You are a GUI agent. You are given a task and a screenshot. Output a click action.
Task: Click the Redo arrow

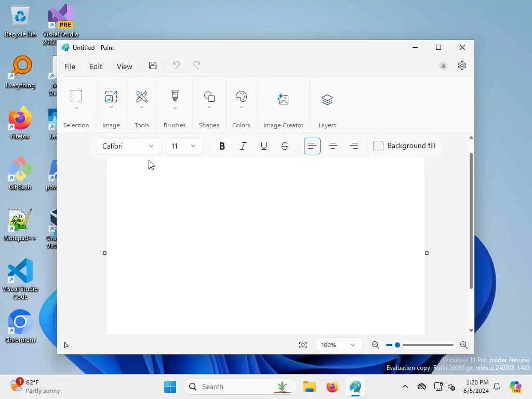197,65
